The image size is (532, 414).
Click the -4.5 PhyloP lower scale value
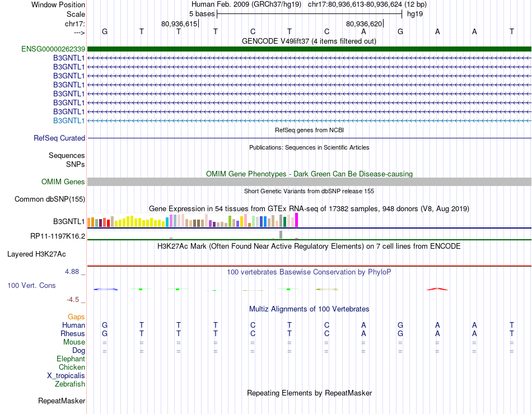tap(73, 299)
